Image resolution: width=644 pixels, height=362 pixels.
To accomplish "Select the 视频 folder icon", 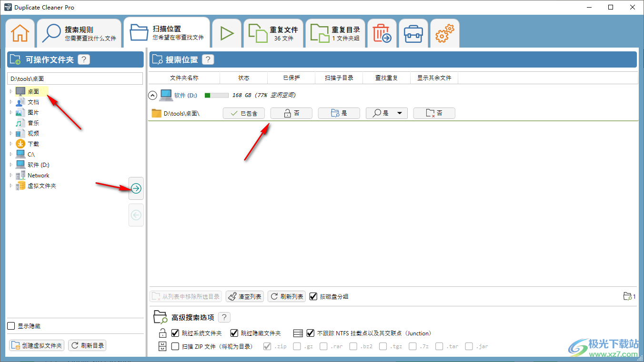I will tap(20, 133).
